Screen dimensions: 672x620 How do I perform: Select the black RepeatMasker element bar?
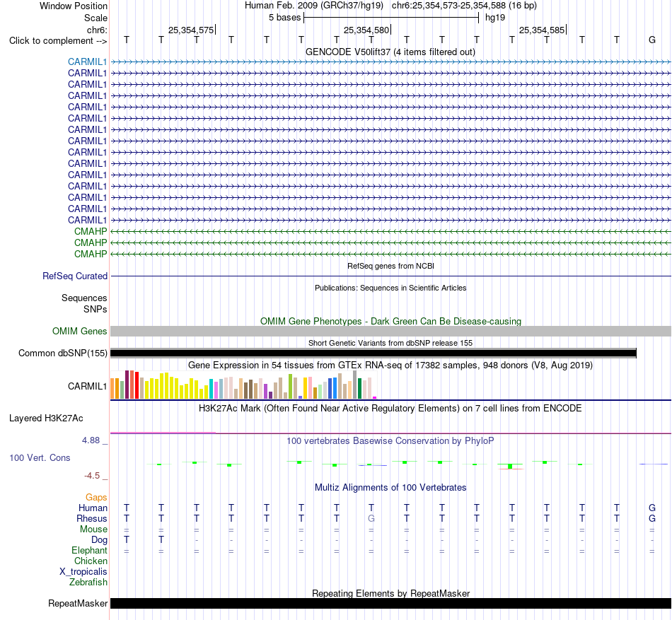click(x=390, y=603)
